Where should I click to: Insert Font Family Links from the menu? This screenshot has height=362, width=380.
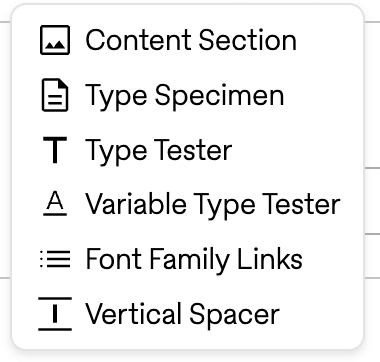(188, 259)
